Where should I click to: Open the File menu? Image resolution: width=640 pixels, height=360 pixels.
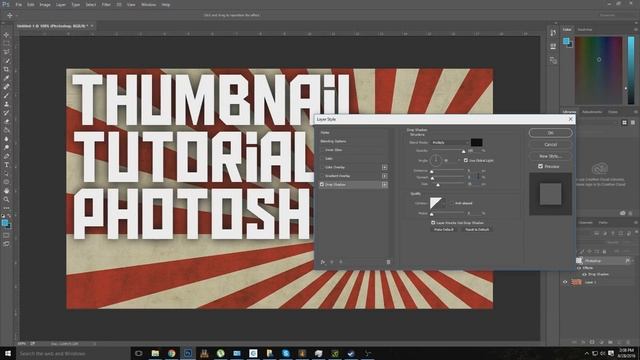point(19,4)
